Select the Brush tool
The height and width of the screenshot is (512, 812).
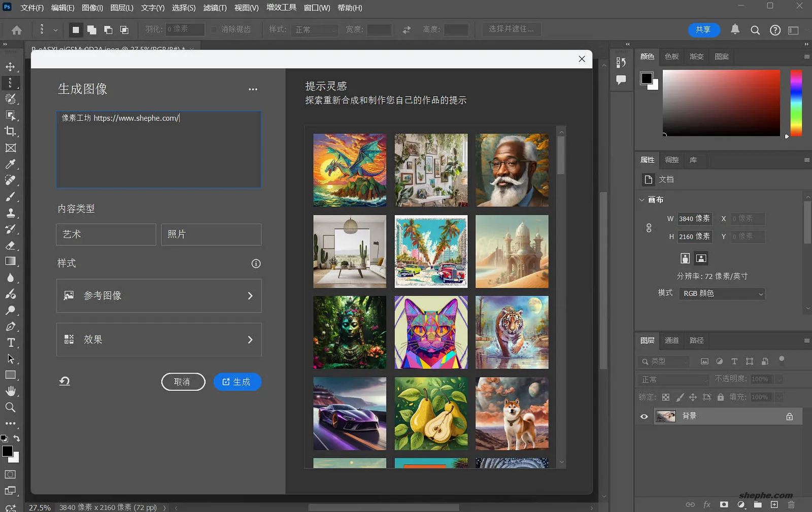click(10, 196)
